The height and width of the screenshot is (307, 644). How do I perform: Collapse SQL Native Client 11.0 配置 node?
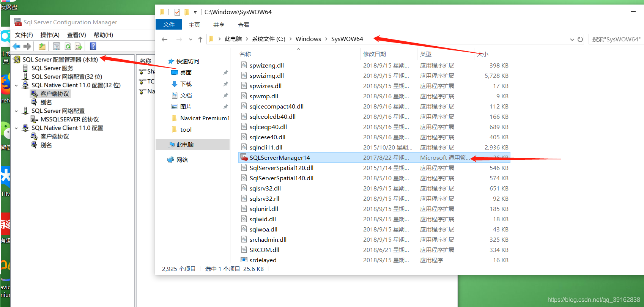(x=16, y=128)
